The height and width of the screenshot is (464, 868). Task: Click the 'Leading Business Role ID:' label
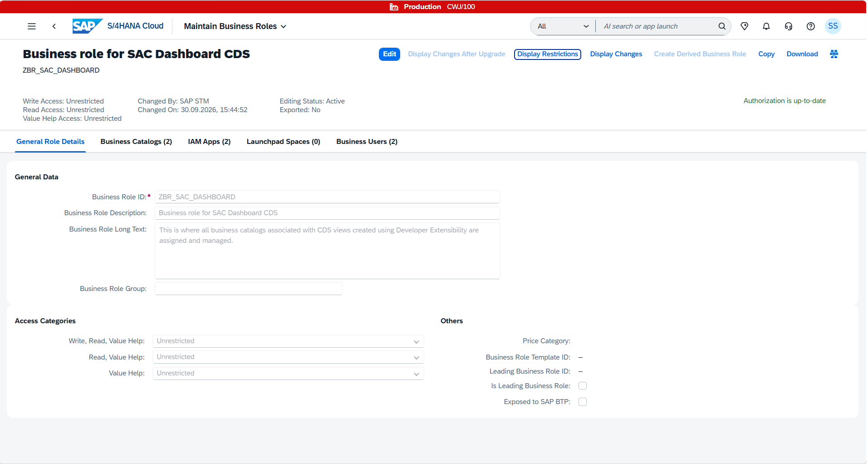tap(530, 371)
